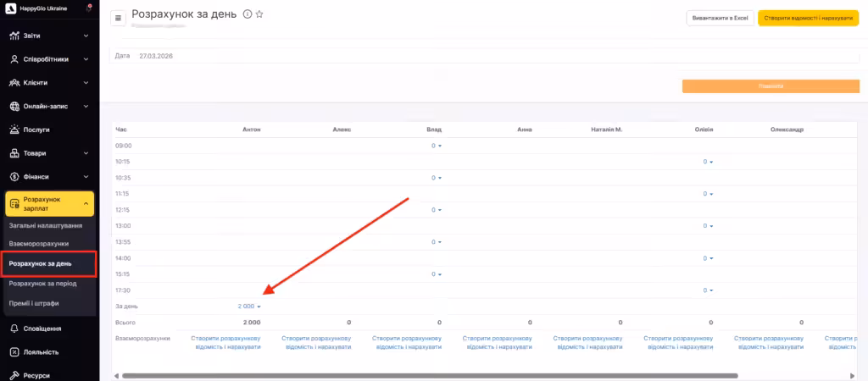868x381 pixels.
Task: Star the Розрахунок за день page
Action: [259, 14]
